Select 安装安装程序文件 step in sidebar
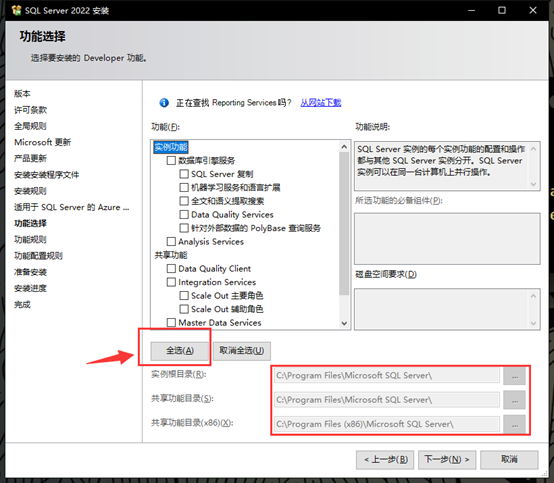Image resolution: width=554 pixels, height=483 pixels. pyautogui.click(x=47, y=175)
